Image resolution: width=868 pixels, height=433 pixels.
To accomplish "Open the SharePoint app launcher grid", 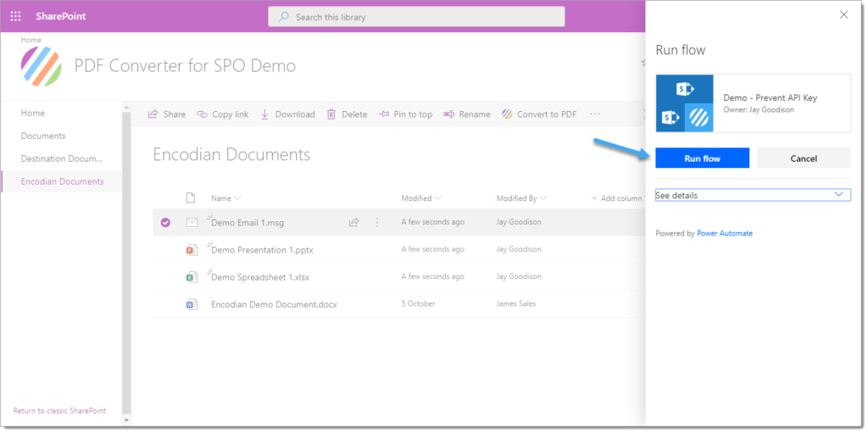I will click(x=15, y=16).
